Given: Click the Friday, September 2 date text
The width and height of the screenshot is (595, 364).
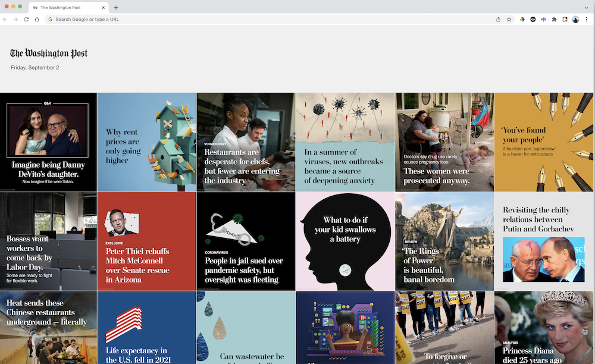Looking at the screenshot, I should click(x=35, y=67).
